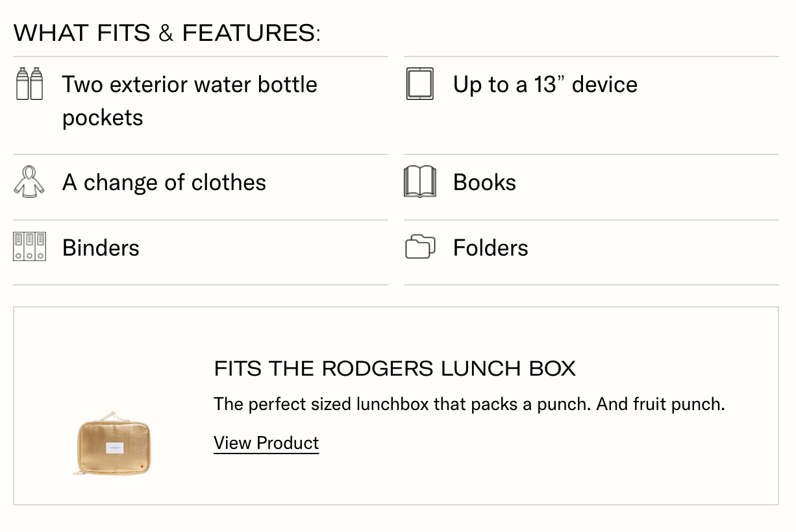The image size is (796, 532).
Task: Click "Fits the Rodgers Lunch Box" title
Action: pos(395,369)
